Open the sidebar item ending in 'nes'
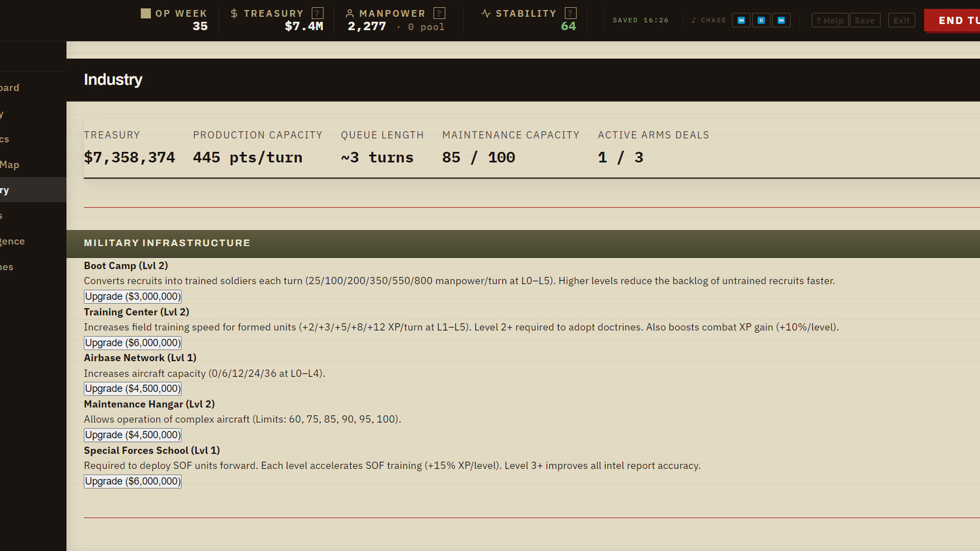Image resolution: width=980 pixels, height=551 pixels. pos(33,267)
